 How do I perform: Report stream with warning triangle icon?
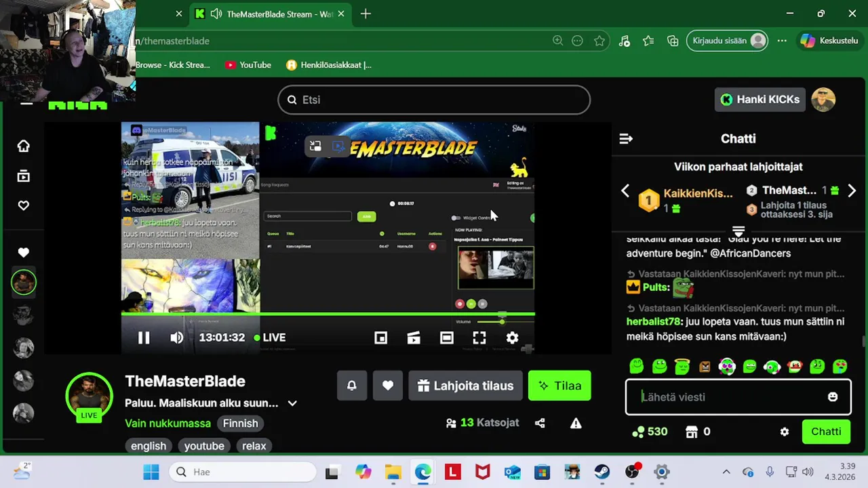pyautogui.click(x=576, y=423)
